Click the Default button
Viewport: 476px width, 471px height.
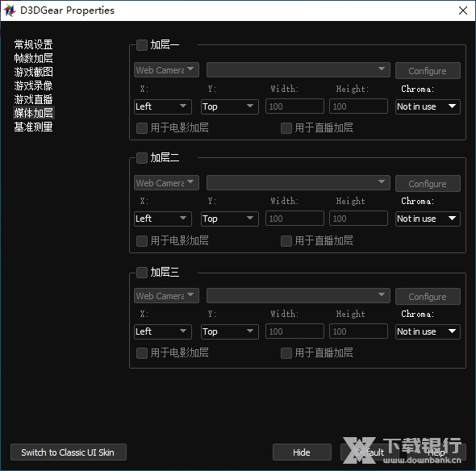click(x=370, y=452)
